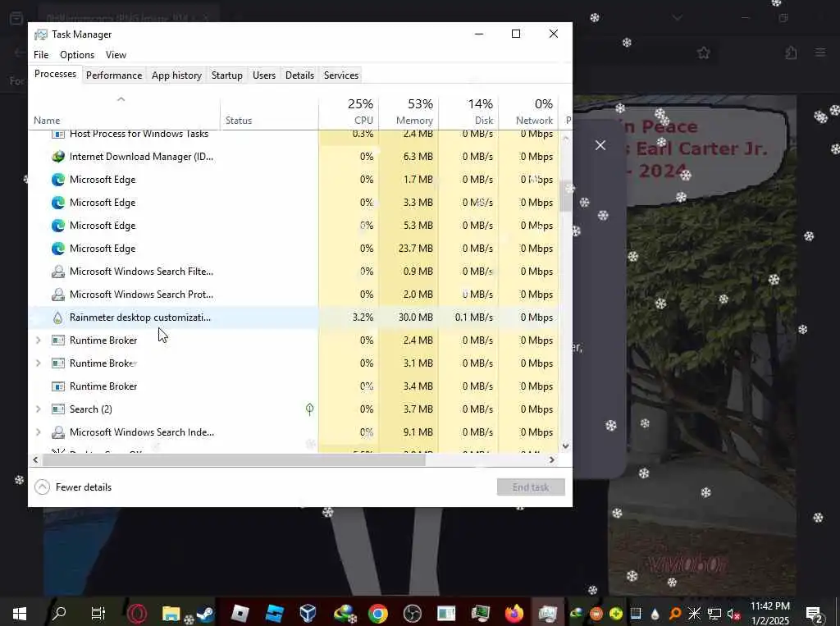Open Opera from the taskbar
Image resolution: width=840 pixels, height=626 pixels.
tap(137, 613)
